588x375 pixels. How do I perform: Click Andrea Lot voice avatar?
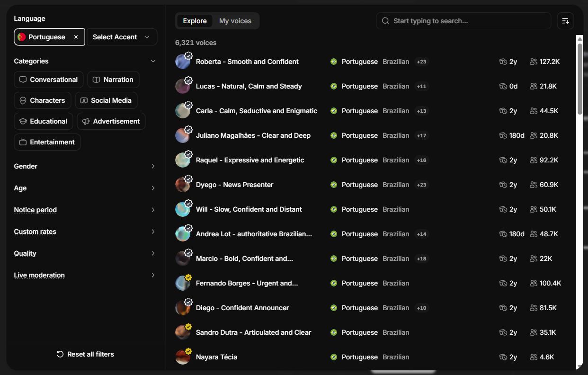tap(183, 234)
